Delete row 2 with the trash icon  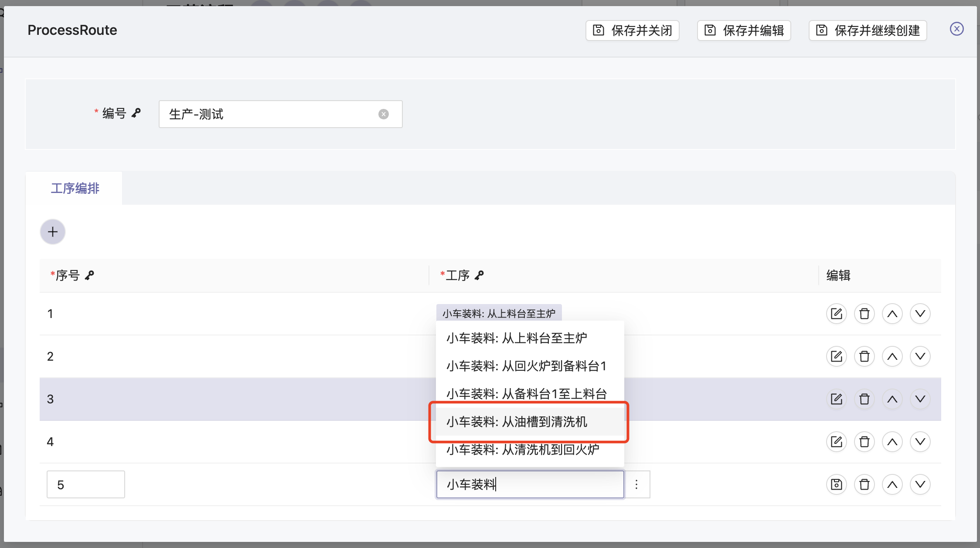[864, 356]
